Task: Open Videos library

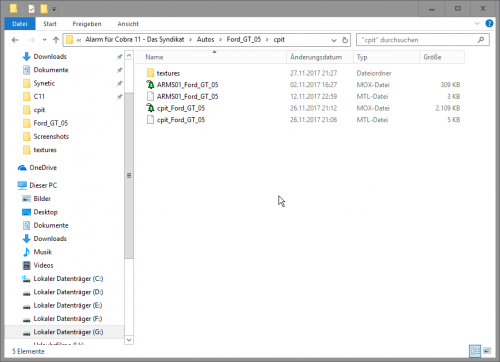Action: click(43, 265)
